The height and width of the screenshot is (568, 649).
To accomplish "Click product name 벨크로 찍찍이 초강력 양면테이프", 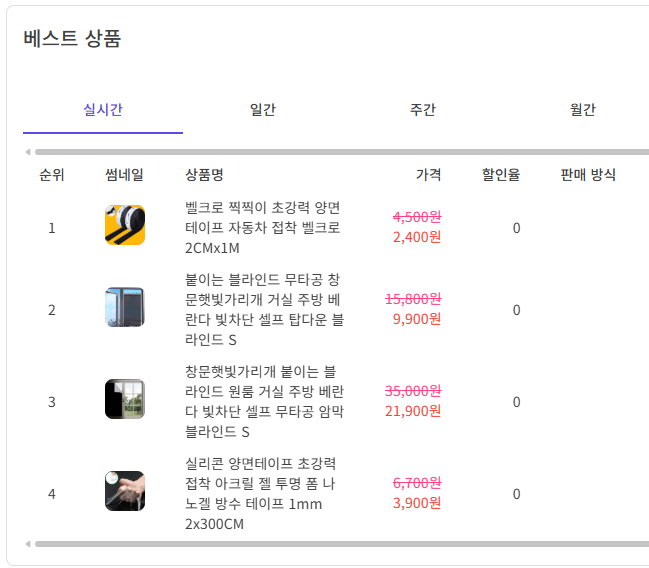I will pyautogui.click(x=262, y=227).
